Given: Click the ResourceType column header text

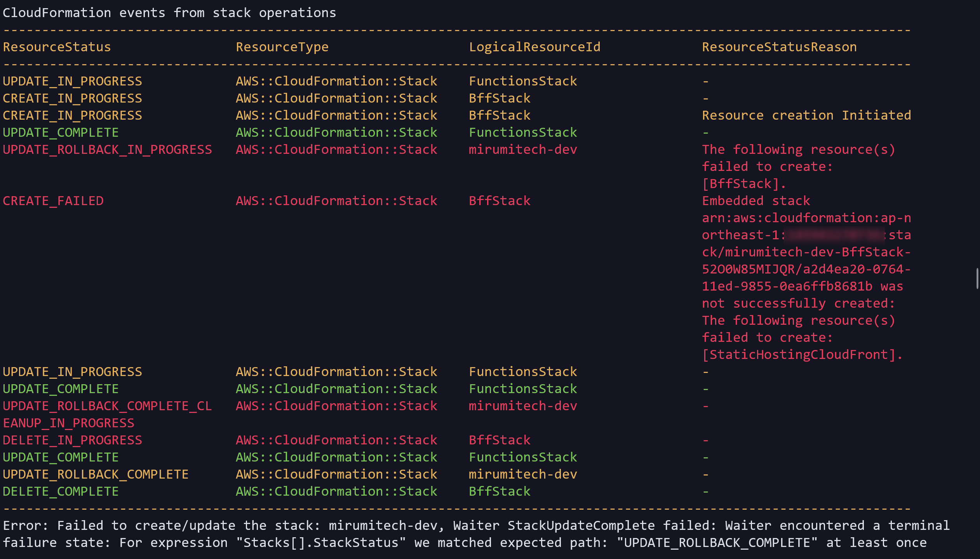Looking at the screenshot, I should (282, 47).
